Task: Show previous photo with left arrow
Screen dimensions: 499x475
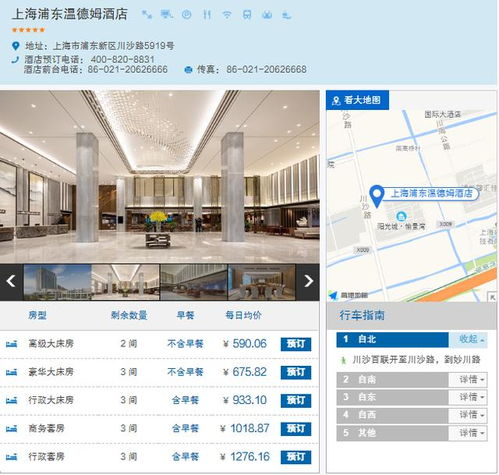Action: click(11, 281)
